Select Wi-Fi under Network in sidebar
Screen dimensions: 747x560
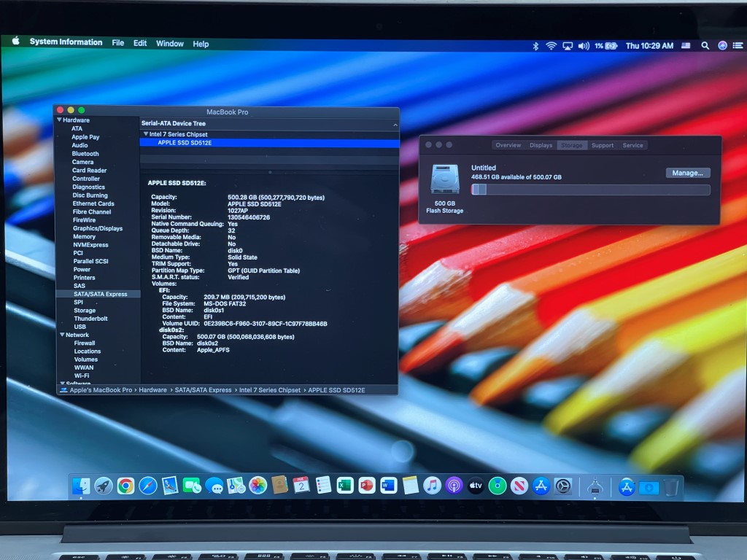point(81,376)
